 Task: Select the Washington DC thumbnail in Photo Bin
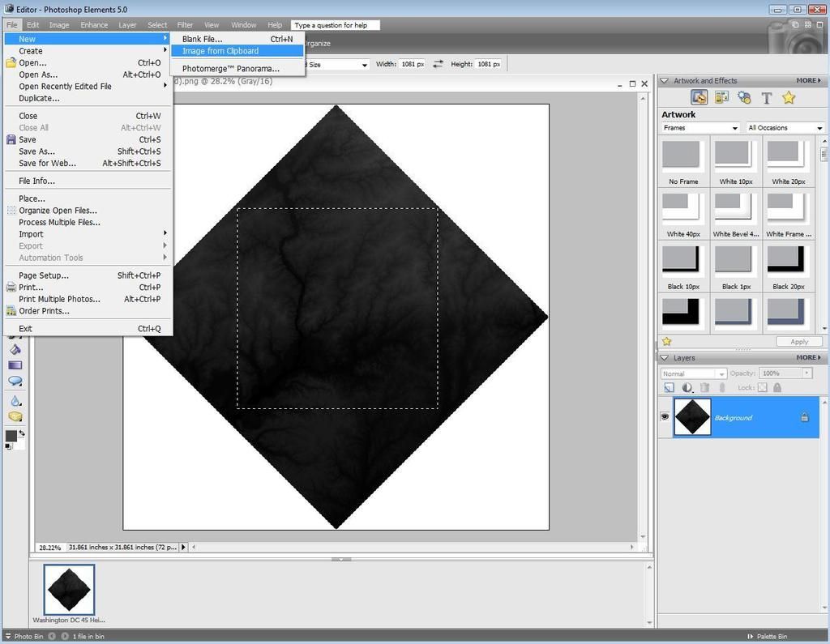[x=69, y=589]
